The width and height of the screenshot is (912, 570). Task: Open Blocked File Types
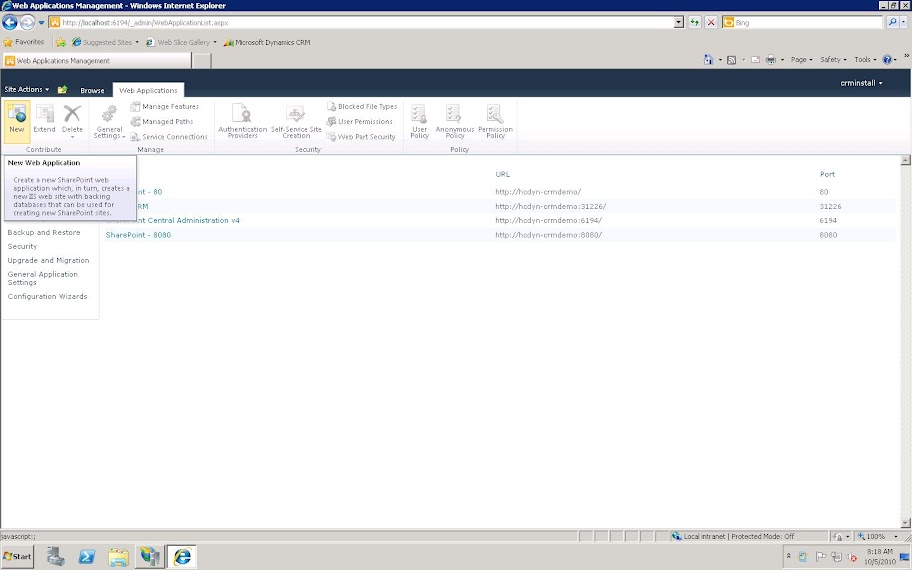pos(362,106)
